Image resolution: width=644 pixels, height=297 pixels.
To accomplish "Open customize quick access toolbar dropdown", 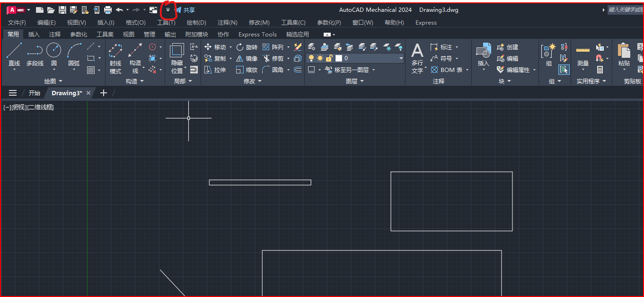I will tap(168, 10).
